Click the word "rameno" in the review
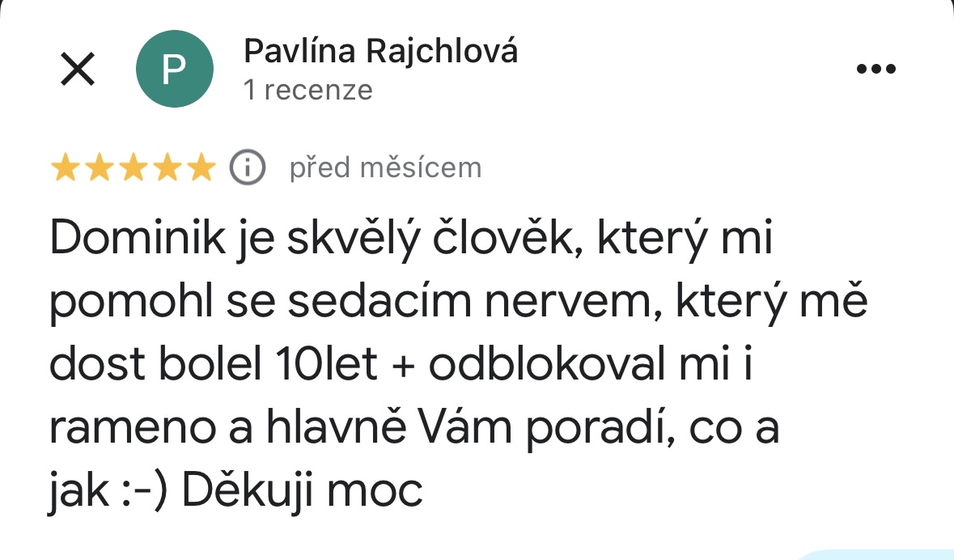The width and height of the screenshot is (954, 560). tap(135, 428)
